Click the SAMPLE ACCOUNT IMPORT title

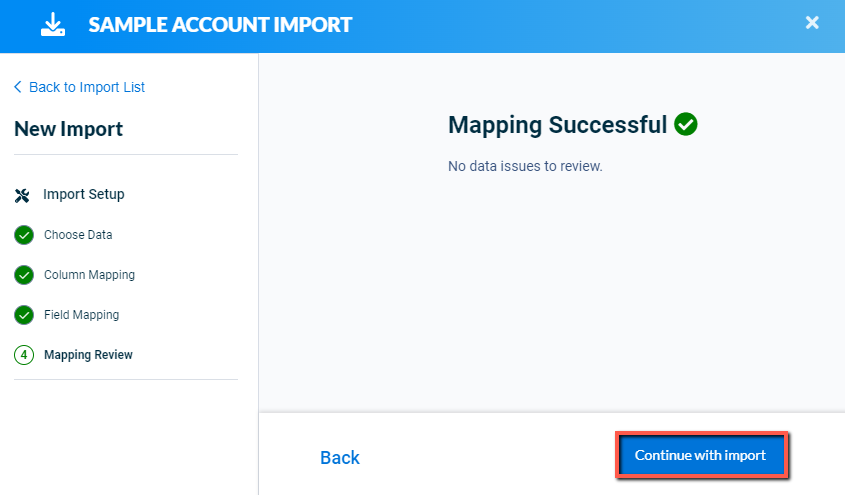tap(220, 25)
